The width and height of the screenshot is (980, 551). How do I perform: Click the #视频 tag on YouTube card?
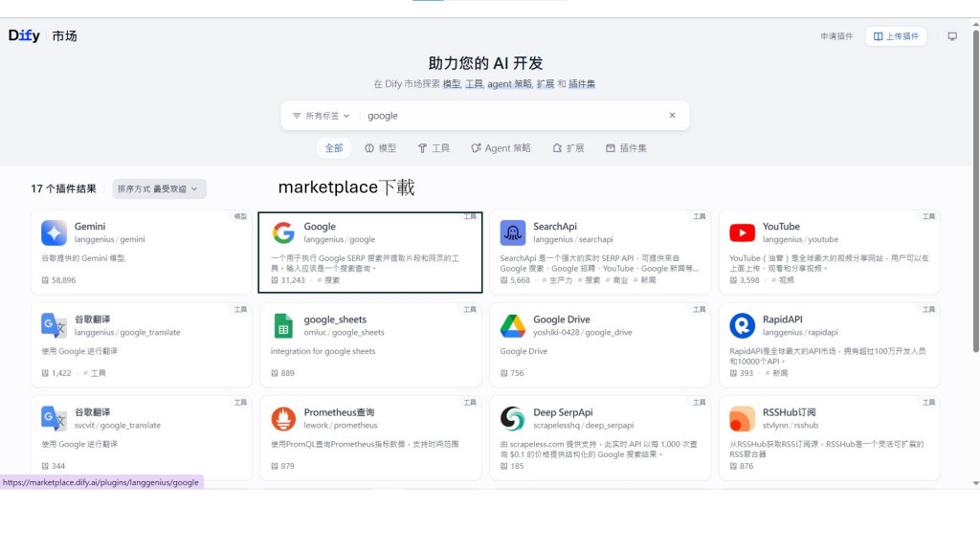783,280
